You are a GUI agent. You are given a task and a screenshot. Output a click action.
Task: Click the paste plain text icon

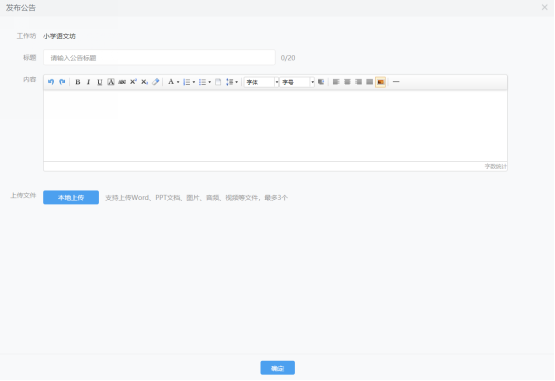coord(218,82)
